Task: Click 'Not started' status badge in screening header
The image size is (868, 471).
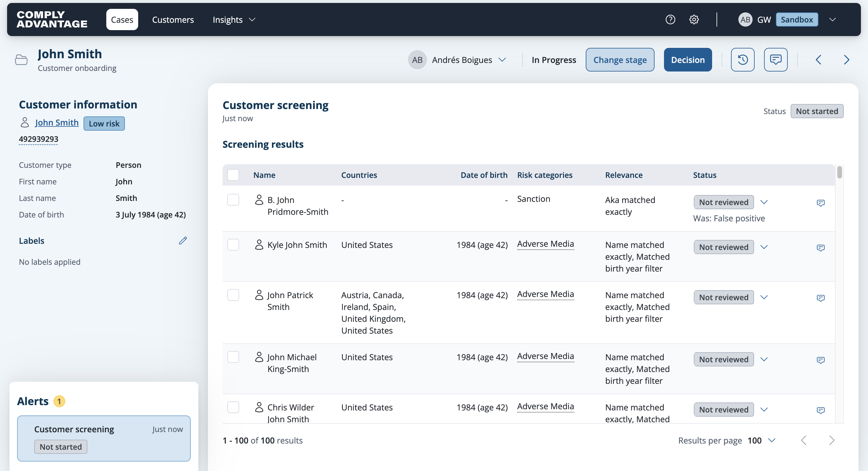Action: pyautogui.click(x=817, y=111)
